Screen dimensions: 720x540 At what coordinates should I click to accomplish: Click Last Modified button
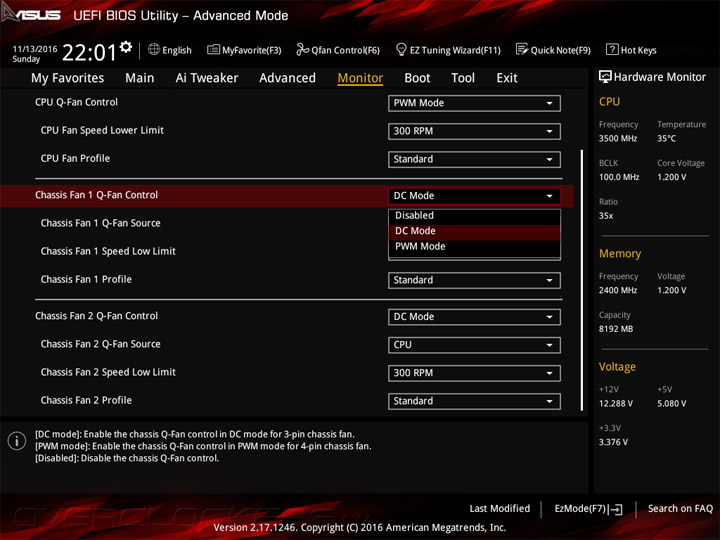click(500, 509)
